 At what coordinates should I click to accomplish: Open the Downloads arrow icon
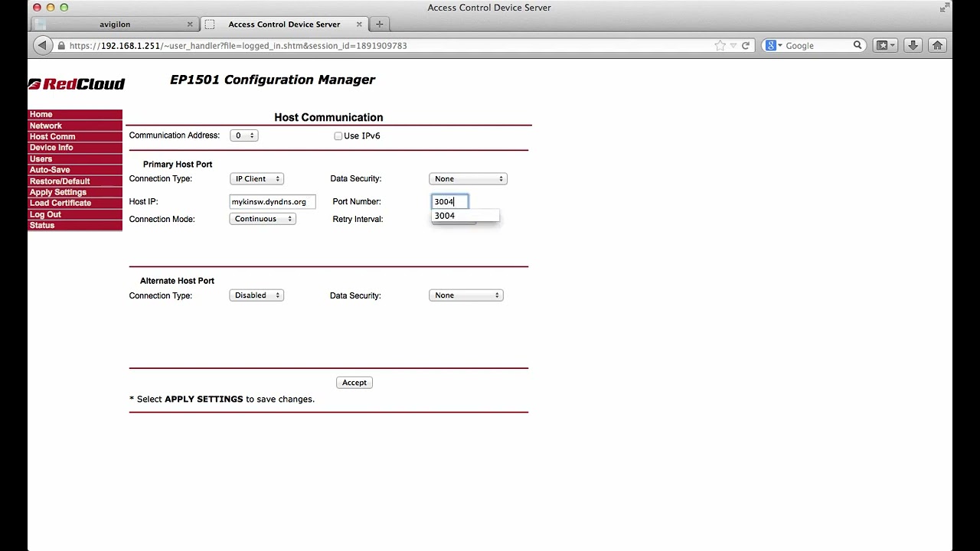click(913, 46)
